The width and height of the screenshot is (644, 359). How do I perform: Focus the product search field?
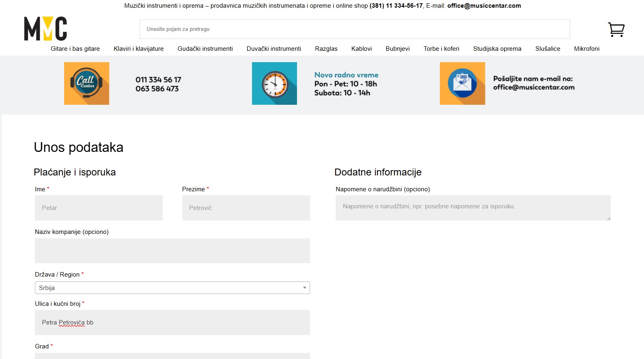[354, 29]
